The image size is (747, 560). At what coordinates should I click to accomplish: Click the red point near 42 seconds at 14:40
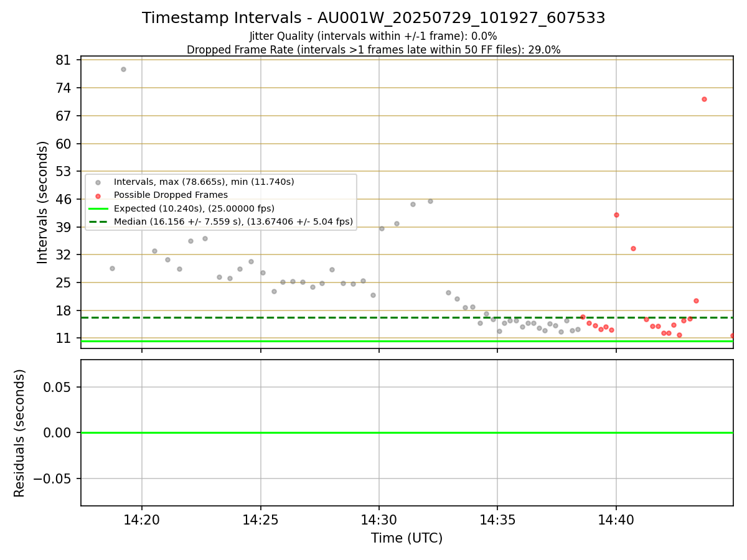tap(616, 215)
